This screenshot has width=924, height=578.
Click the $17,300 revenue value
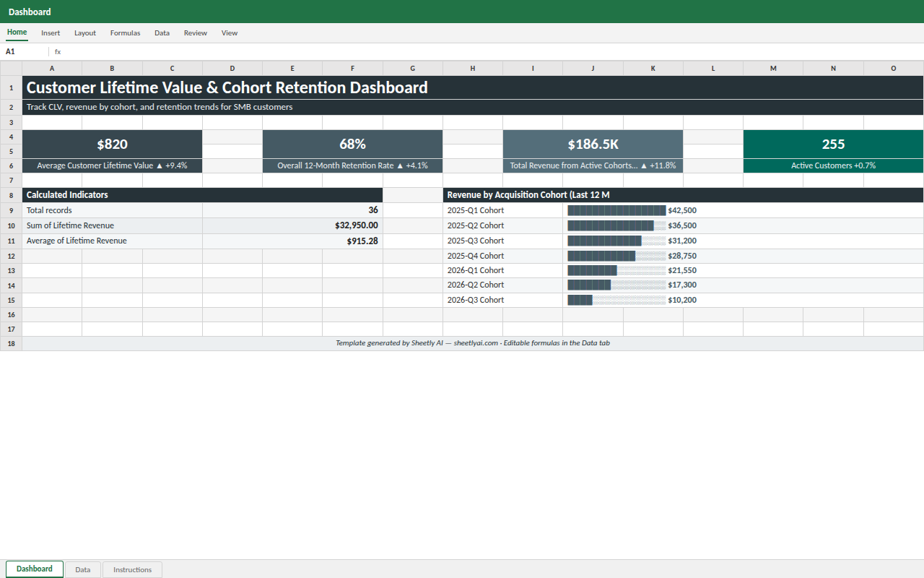682,285
